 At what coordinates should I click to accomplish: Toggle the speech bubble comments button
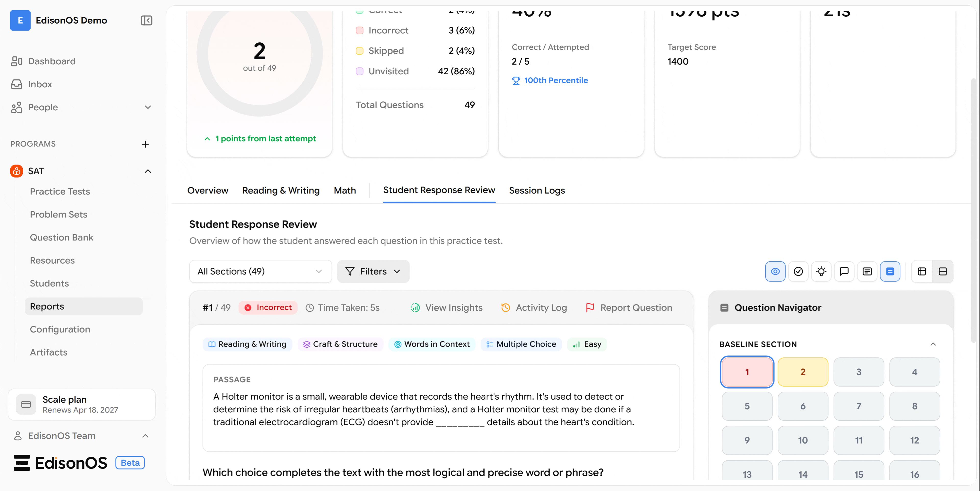(844, 271)
